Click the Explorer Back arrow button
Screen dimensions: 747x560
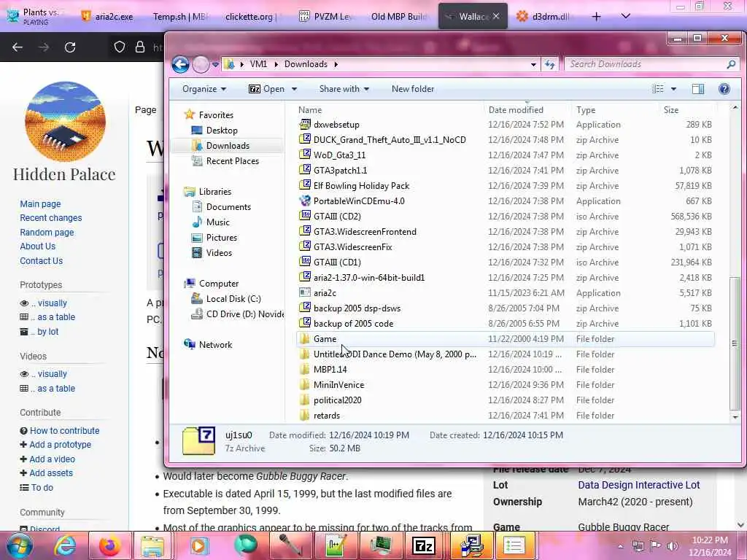(181, 64)
